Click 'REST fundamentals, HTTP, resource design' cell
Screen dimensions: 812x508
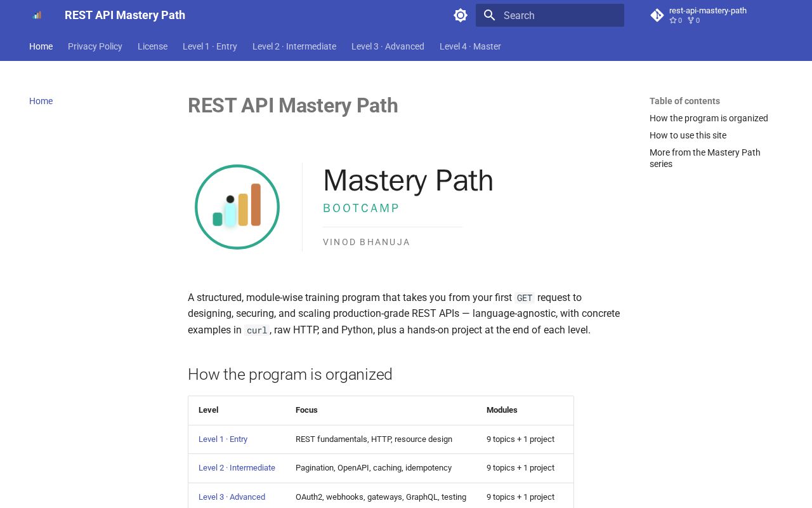tap(374, 439)
